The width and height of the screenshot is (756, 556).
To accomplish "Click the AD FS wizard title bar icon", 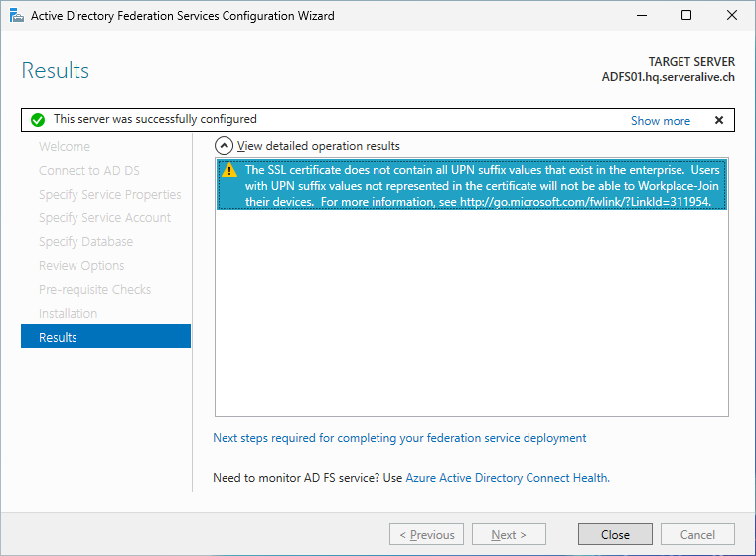I will 17,16.
